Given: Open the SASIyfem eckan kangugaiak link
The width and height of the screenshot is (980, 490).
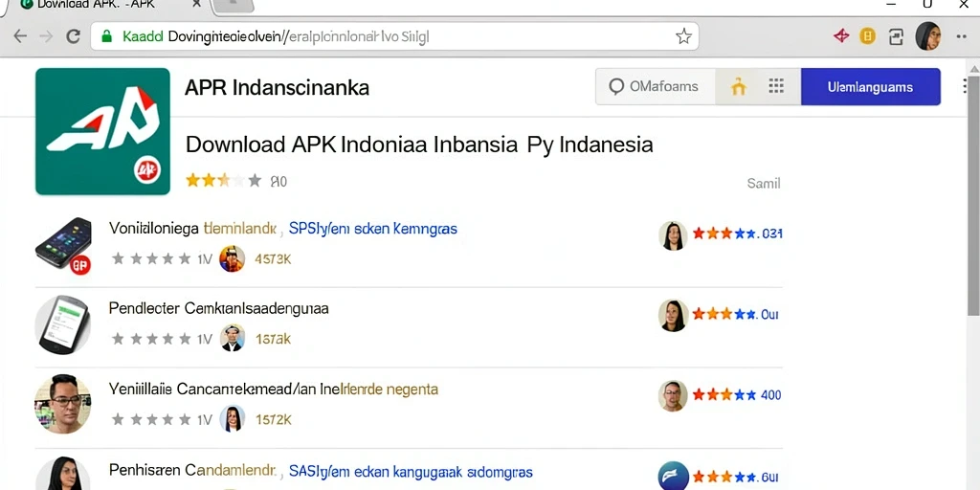Looking at the screenshot, I should 411,472.
